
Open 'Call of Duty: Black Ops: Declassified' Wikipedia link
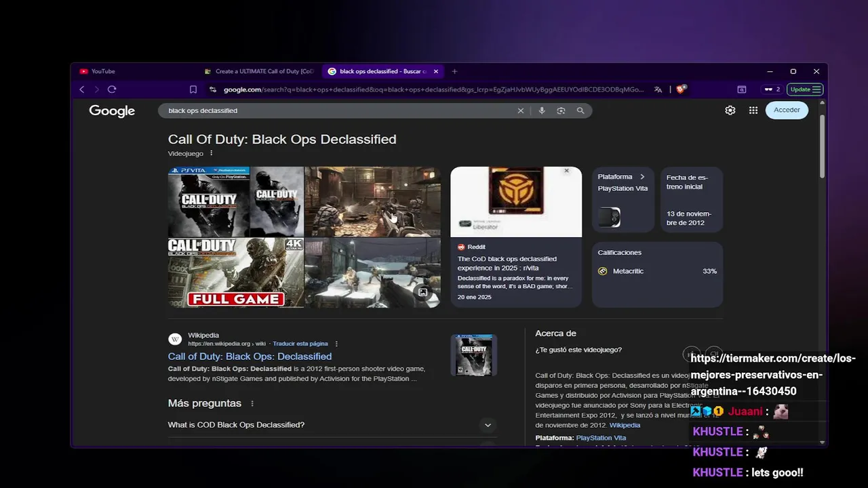click(x=250, y=357)
